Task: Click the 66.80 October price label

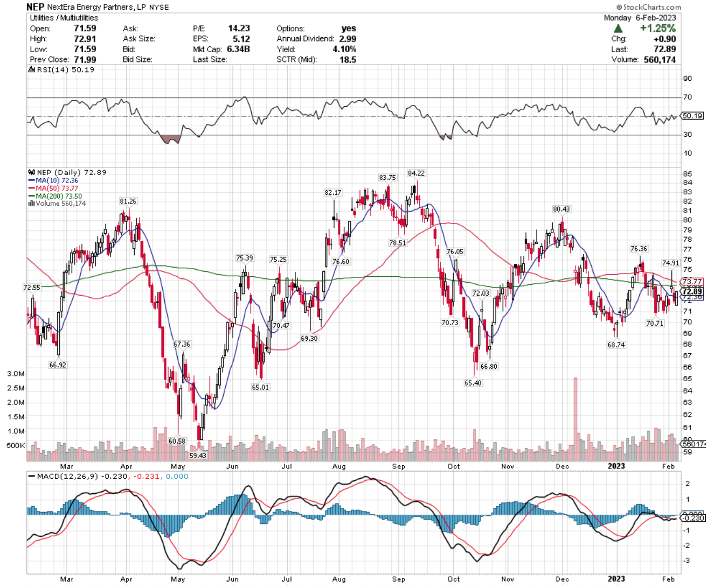Action: point(489,366)
